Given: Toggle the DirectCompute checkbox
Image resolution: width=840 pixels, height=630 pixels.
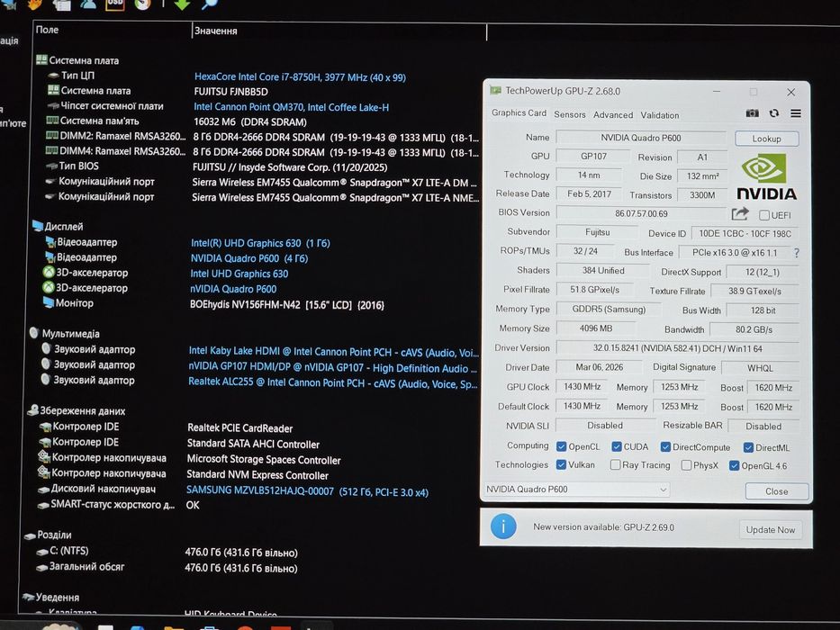Looking at the screenshot, I should click(665, 446).
